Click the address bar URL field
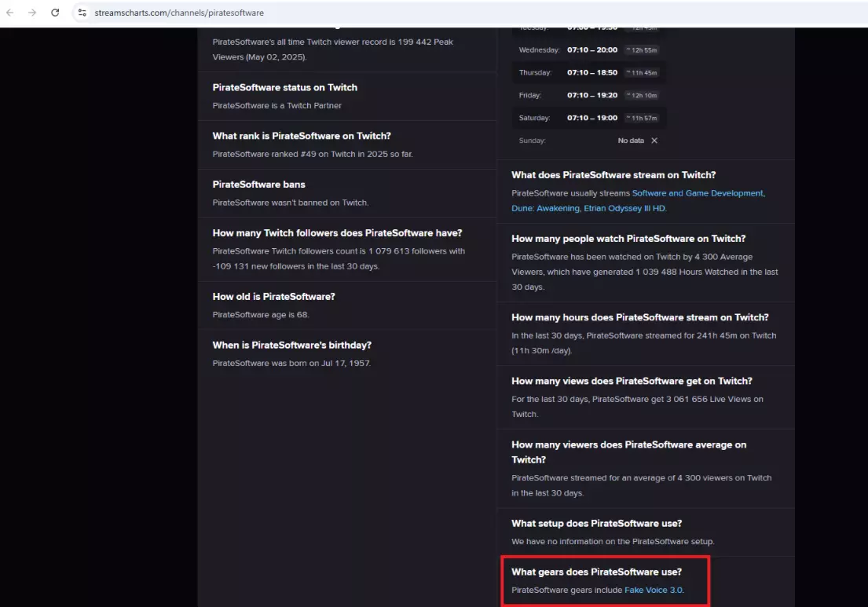The width and height of the screenshot is (868, 607). [x=179, y=13]
